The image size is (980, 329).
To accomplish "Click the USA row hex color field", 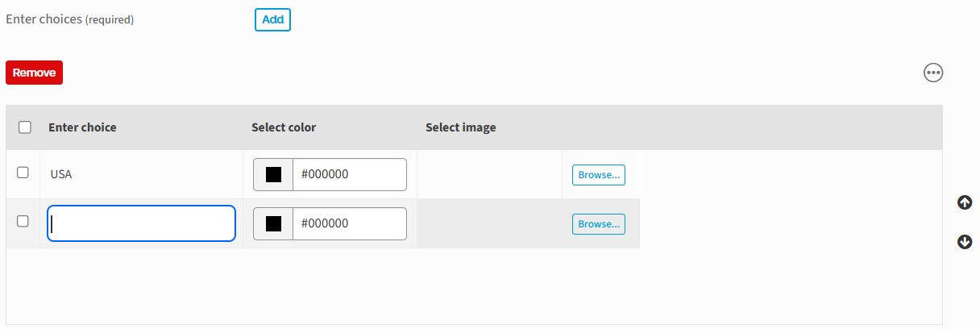I will coord(349,175).
